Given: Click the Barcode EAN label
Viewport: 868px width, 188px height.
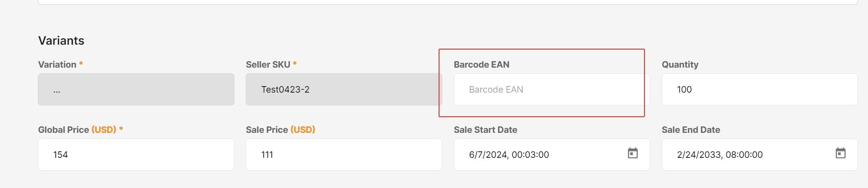Looking at the screenshot, I should pyautogui.click(x=481, y=64).
